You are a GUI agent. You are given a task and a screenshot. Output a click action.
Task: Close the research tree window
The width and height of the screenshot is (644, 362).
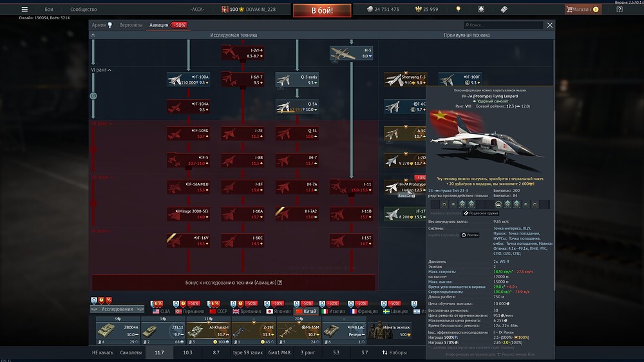point(549,25)
